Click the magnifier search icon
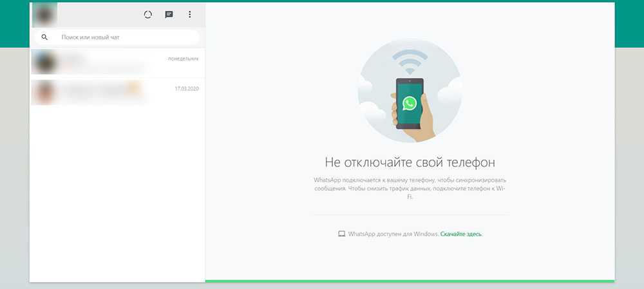644x289 pixels. coord(44,37)
